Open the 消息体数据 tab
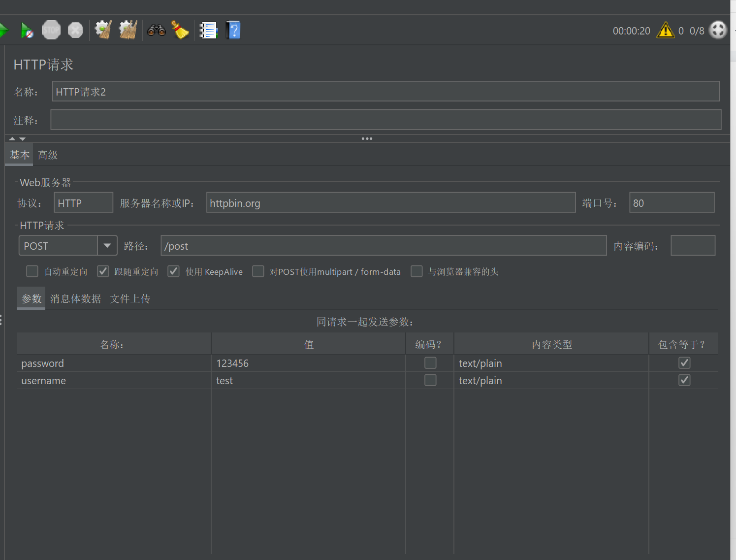The height and width of the screenshot is (560, 736). coord(75,298)
